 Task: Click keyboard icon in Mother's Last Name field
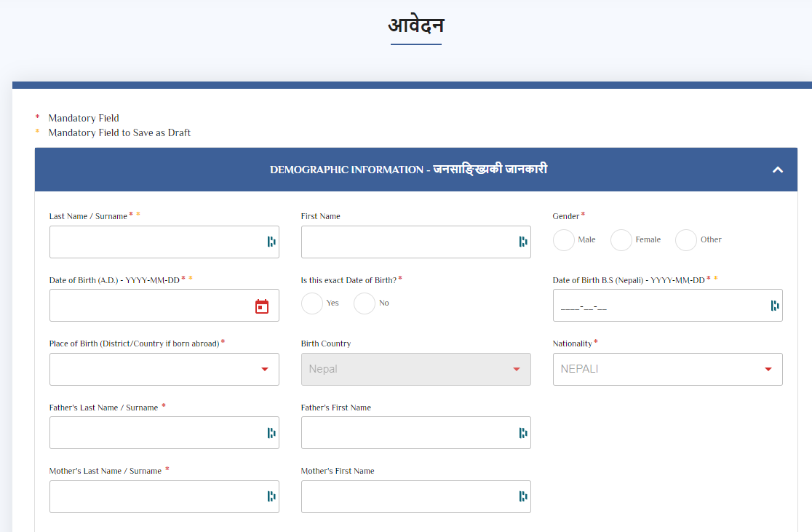271,496
